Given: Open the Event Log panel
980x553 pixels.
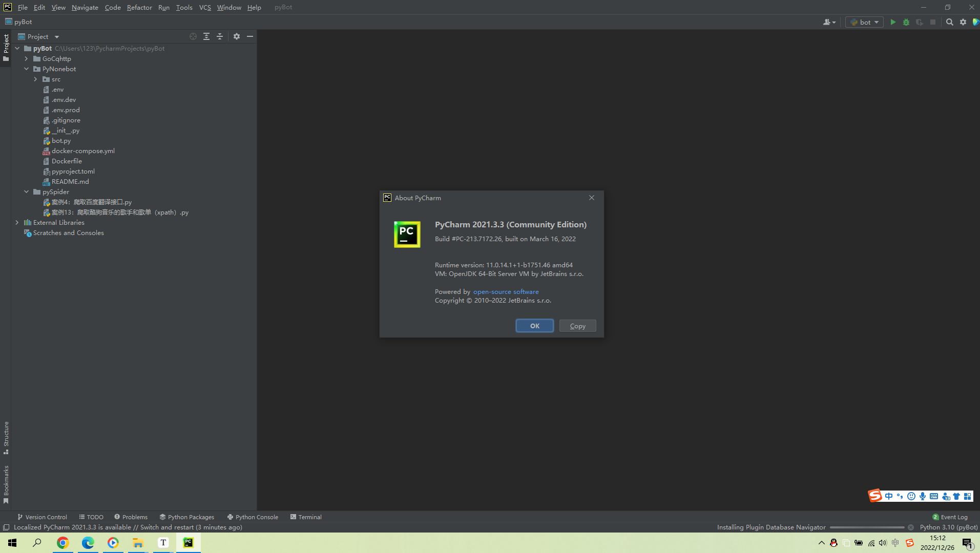Looking at the screenshot, I should 950,517.
